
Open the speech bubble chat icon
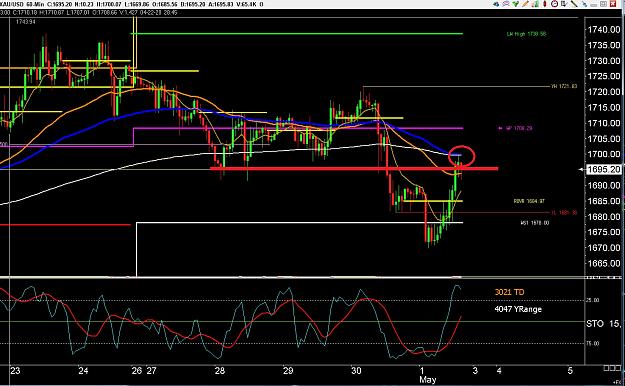(506, 4)
